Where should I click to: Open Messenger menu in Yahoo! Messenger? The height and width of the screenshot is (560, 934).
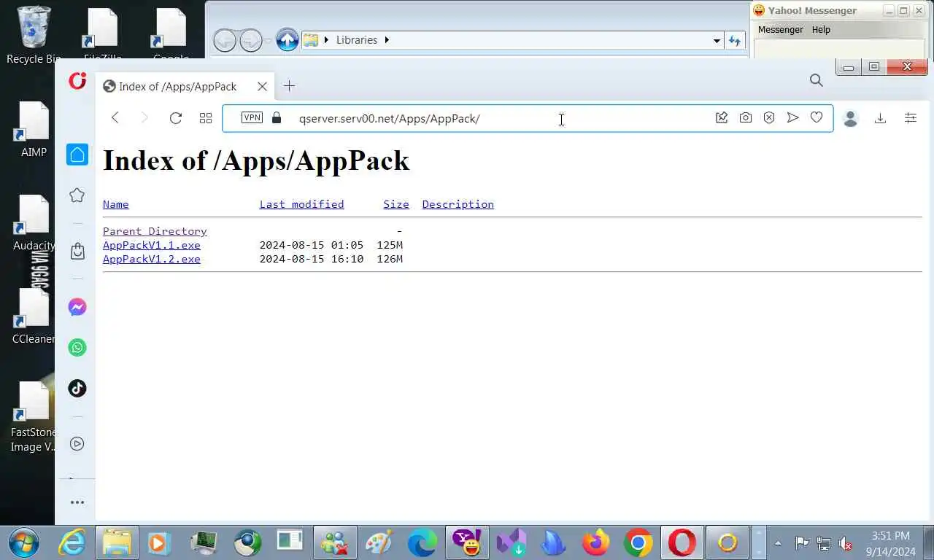tap(780, 29)
